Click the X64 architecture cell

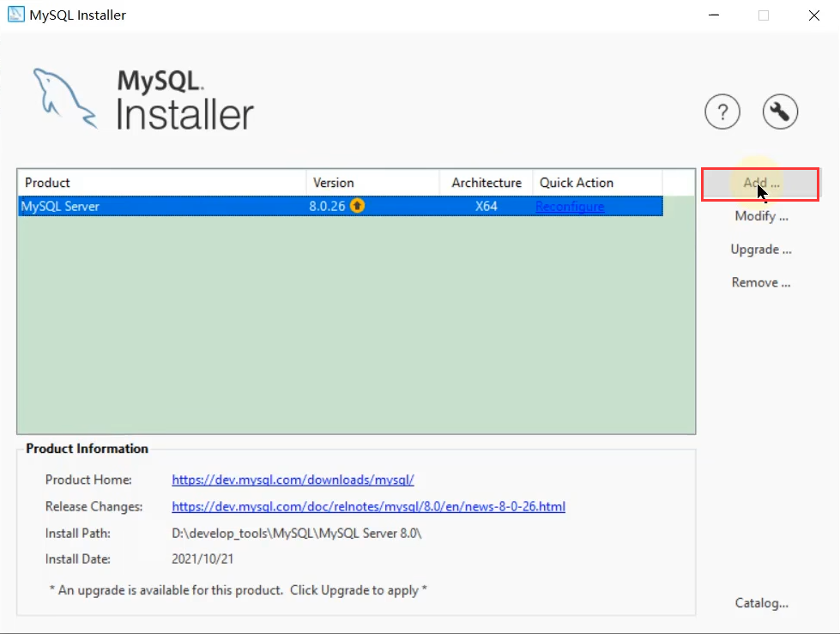[x=486, y=206]
